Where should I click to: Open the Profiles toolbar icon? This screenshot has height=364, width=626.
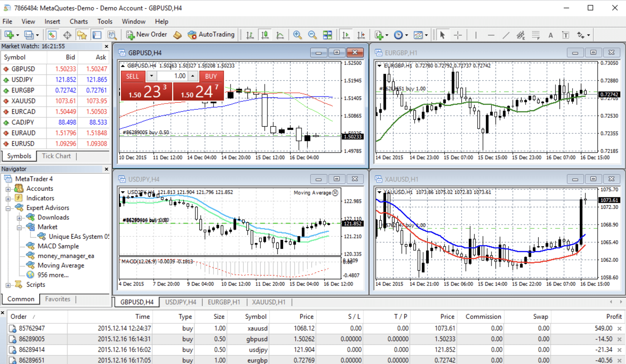point(29,35)
